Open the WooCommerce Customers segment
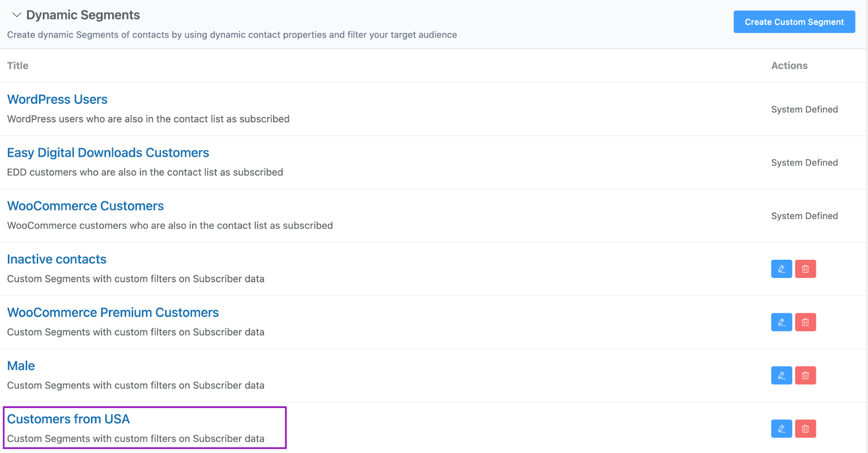Viewport: 868px width, 453px height. click(x=85, y=206)
